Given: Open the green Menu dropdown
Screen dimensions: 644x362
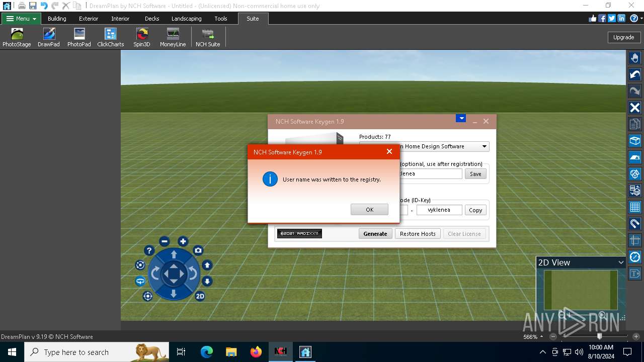Looking at the screenshot, I should (x=22, y=19).
